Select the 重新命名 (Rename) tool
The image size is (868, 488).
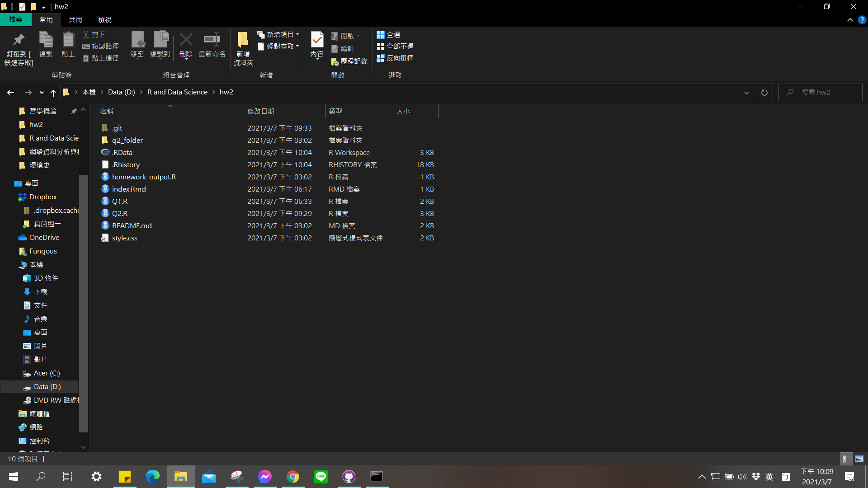point(212,45)
